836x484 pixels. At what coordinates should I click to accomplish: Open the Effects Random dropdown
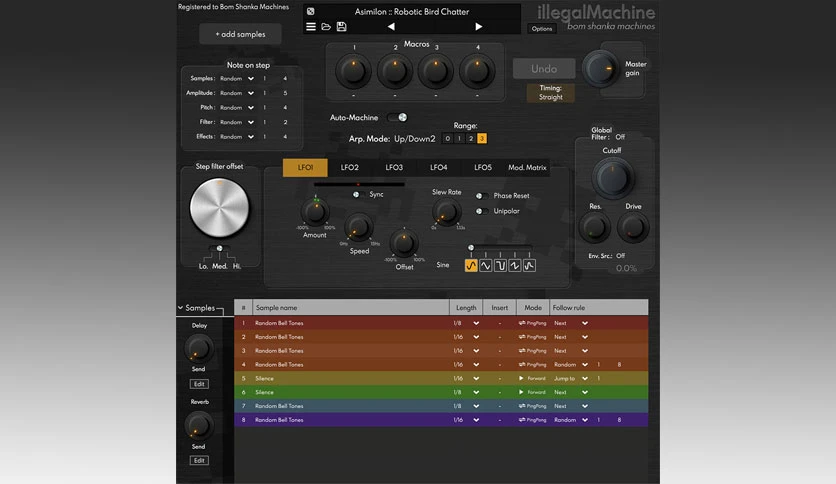tap(237, 136)
